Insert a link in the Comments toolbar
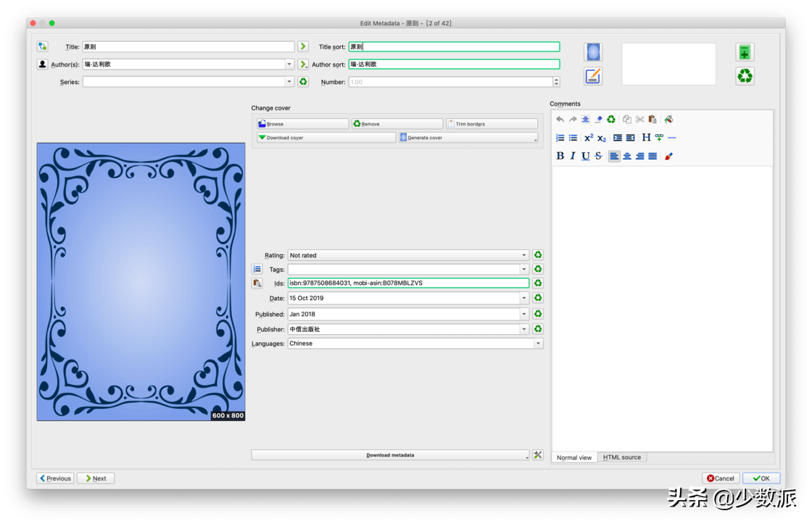812x524 pixels. (x=659, y=138)
